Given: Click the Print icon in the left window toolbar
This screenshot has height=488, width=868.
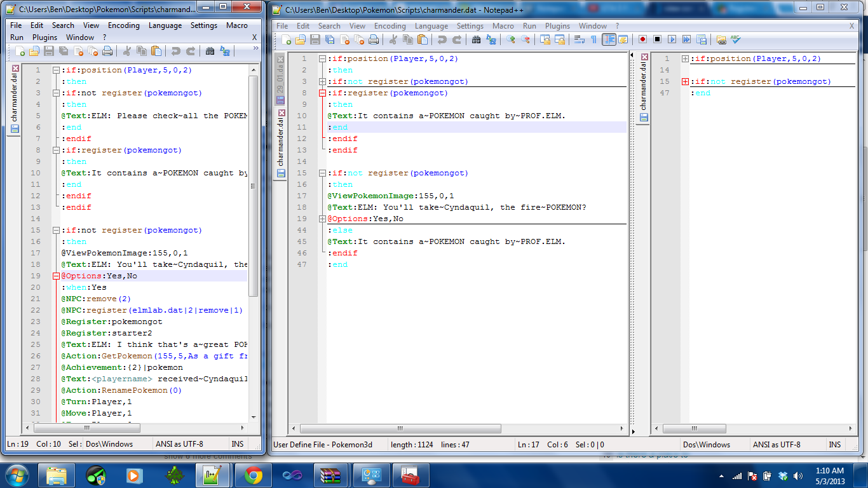Looking at the screenshot, I should tap(107, 51).
